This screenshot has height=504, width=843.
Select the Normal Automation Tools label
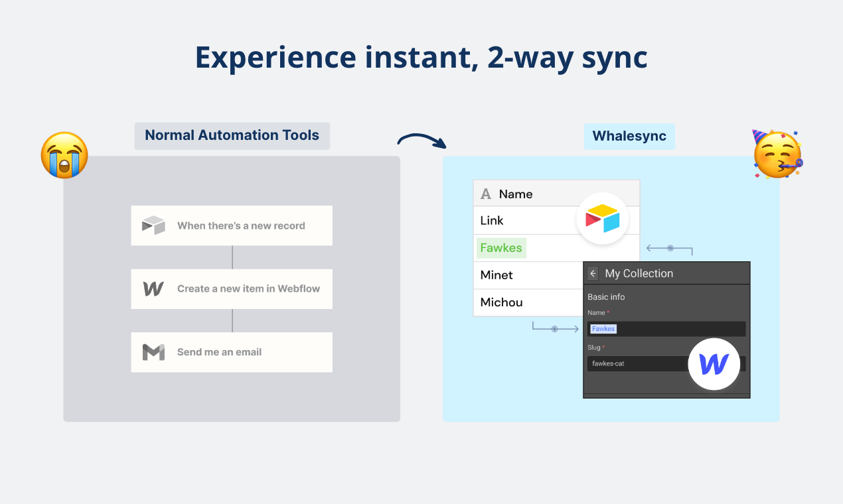coord(232,135)
